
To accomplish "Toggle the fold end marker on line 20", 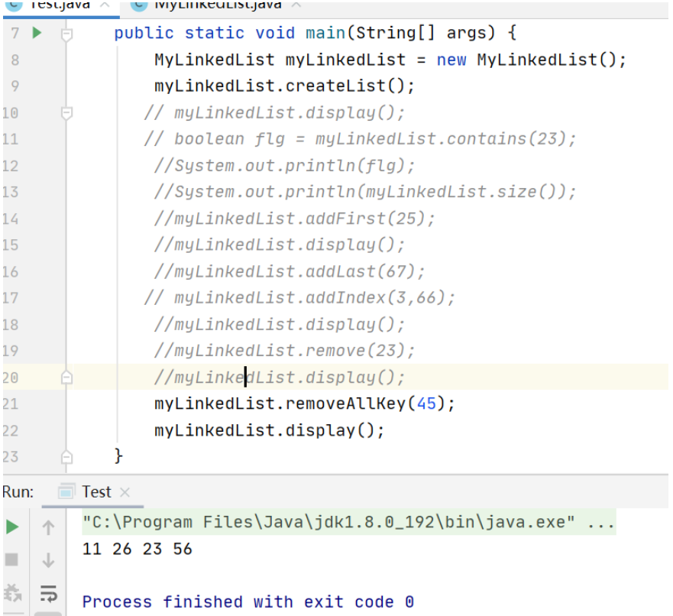I will tap(66, 377).
